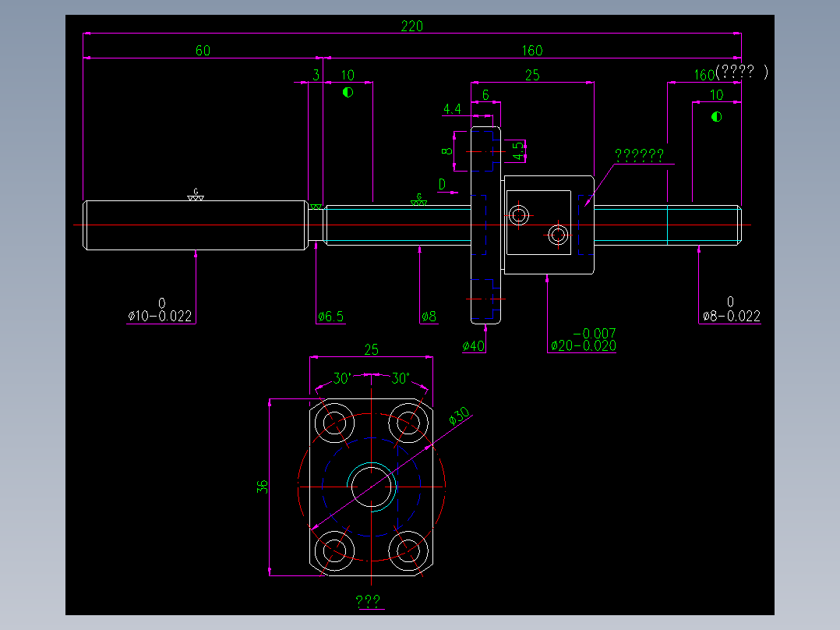Click the 36 height dimension text

(x=262, y=487)
